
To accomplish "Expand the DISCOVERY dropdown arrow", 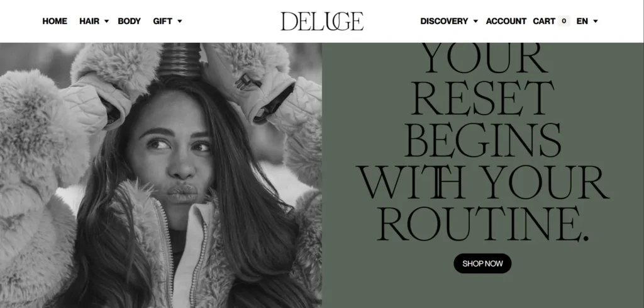I will tap(475, 21).
